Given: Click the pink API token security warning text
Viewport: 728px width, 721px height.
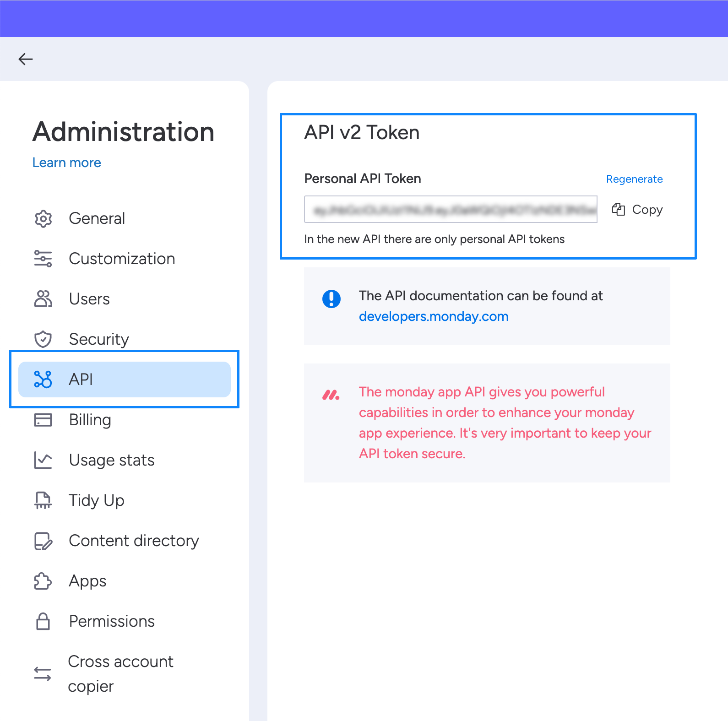Looking at the screenshot, I should 505,423.
